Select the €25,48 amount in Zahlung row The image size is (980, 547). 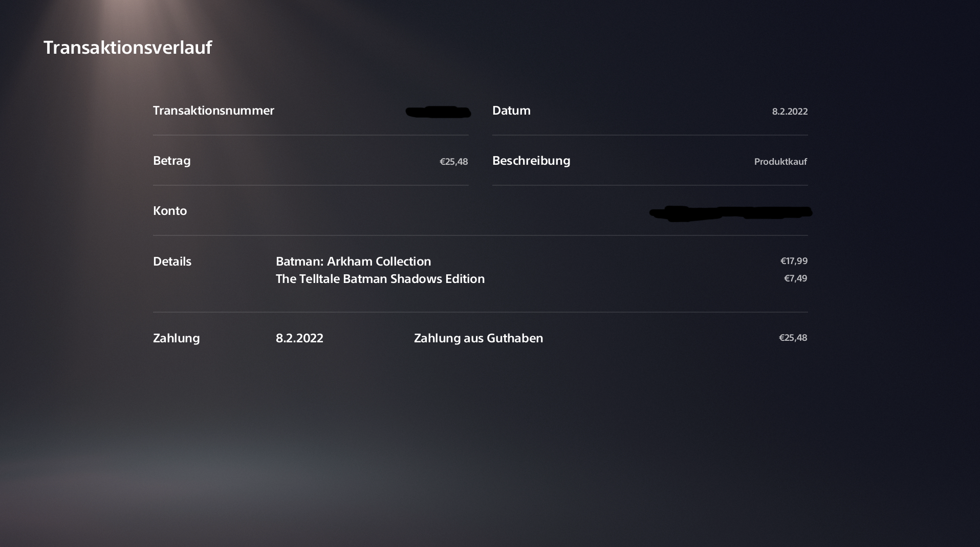[793, 338]
